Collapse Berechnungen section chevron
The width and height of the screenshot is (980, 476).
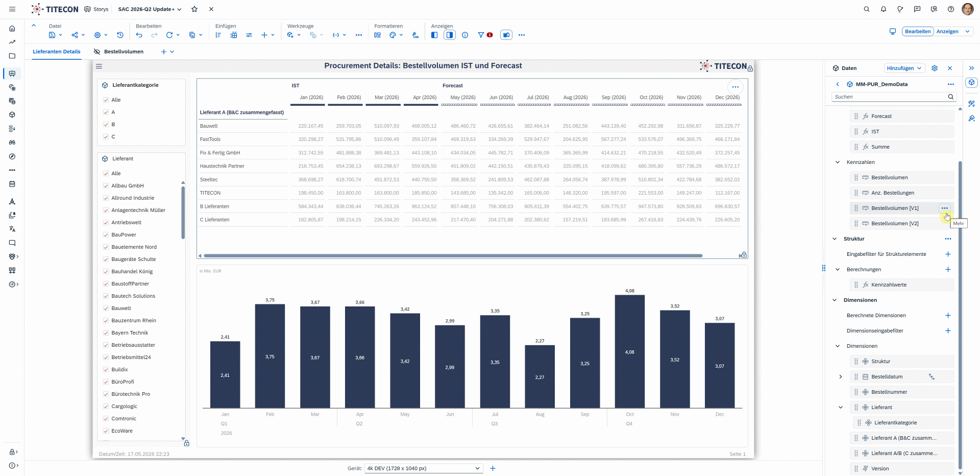[x=838, y=269]
